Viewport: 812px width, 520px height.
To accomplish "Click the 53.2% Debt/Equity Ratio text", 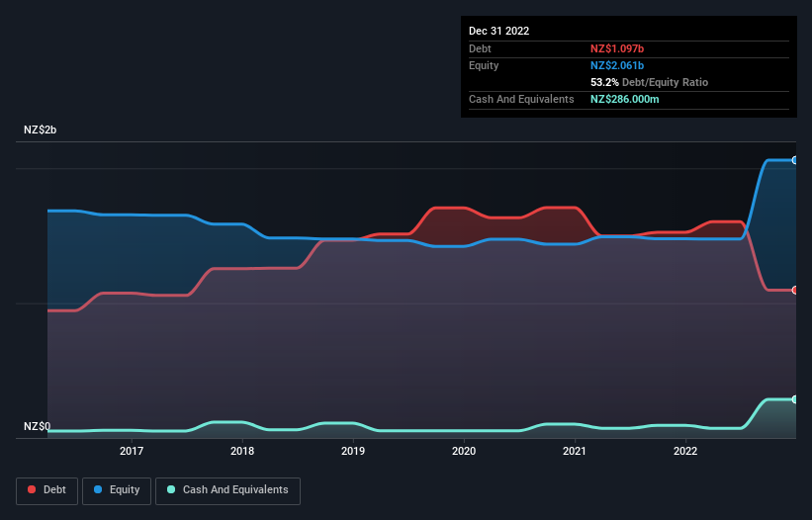I will click(x=650, y=82).
